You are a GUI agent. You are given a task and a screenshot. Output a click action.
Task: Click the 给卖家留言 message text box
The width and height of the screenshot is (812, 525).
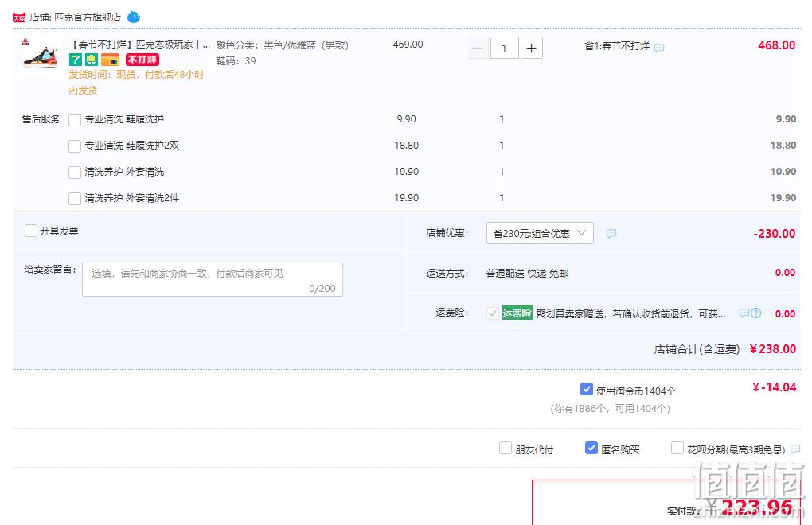click(213, 279)
